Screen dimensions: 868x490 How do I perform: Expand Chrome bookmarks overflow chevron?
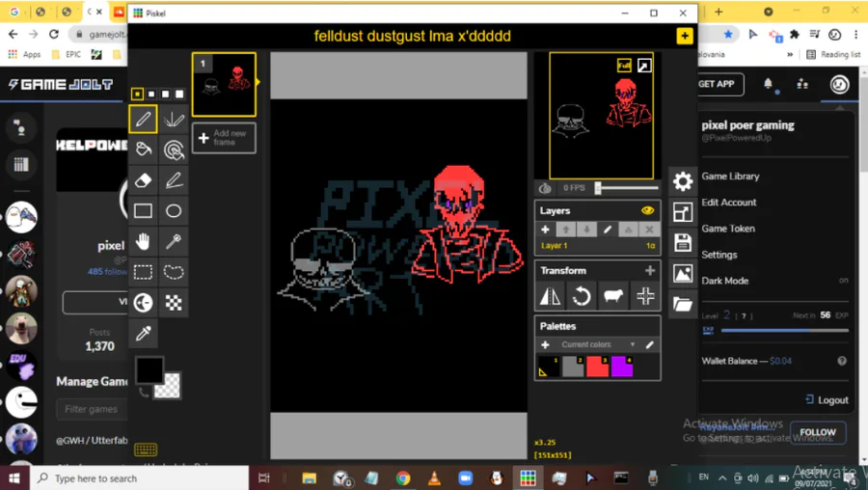tap(790, 54)
